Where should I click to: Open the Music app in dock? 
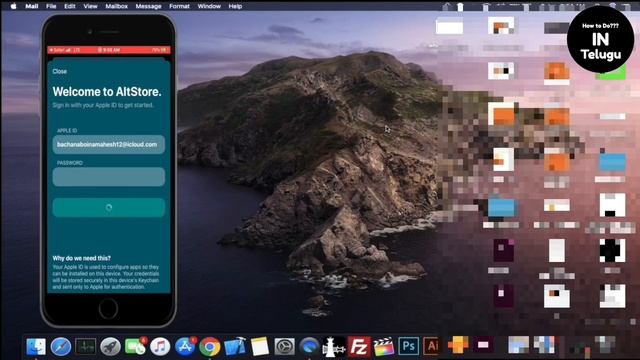click(160, 347)
